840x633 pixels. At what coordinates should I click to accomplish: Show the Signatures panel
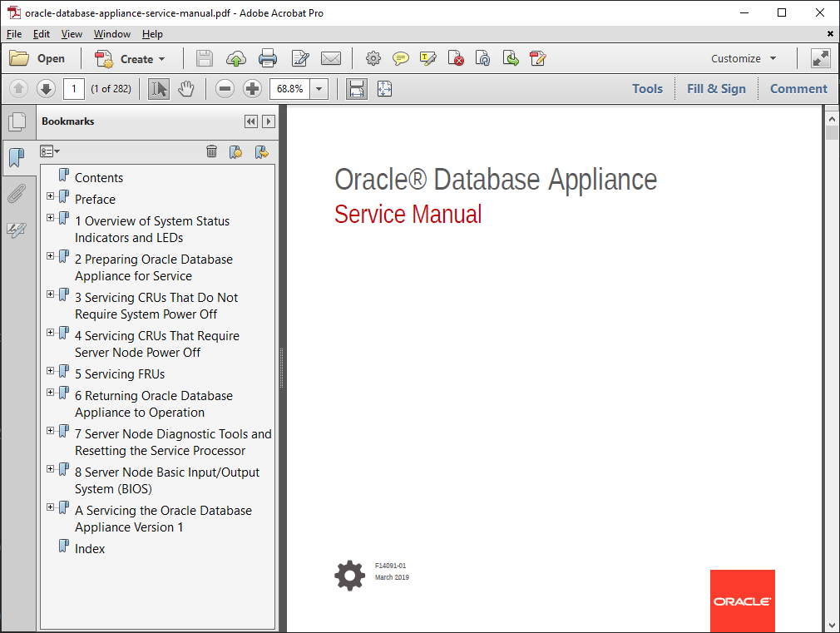point(17,230)
